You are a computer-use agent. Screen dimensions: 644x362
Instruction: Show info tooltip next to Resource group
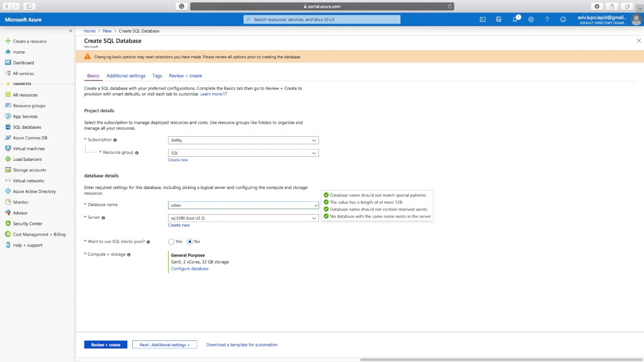tap(136, 153)
